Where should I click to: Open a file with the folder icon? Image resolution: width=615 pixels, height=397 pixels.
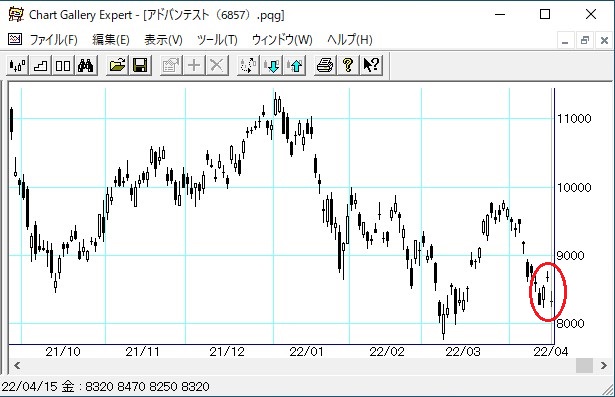pyautogui.click(x=117, y=65)
